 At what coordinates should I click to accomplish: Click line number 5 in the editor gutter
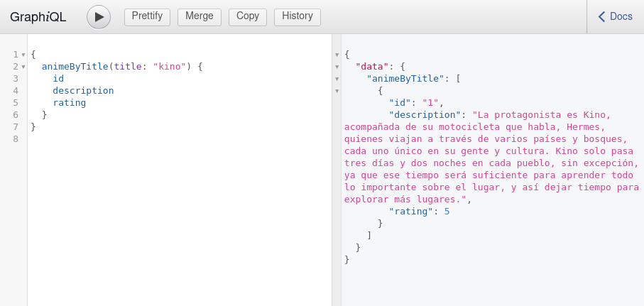tap(16, 103)
